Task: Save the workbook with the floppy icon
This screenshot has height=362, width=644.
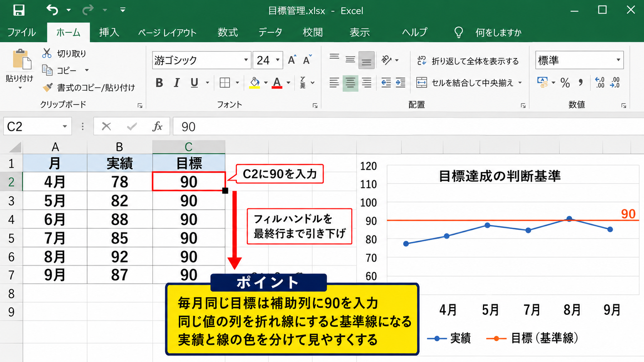Action: (x=18, y=10)
